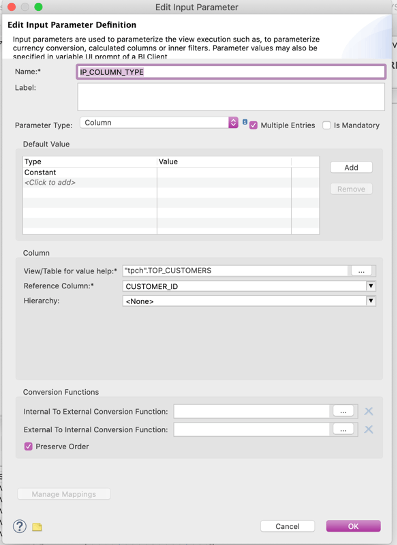Click the Name field with IP_COLUMN_TYPE

231,72
